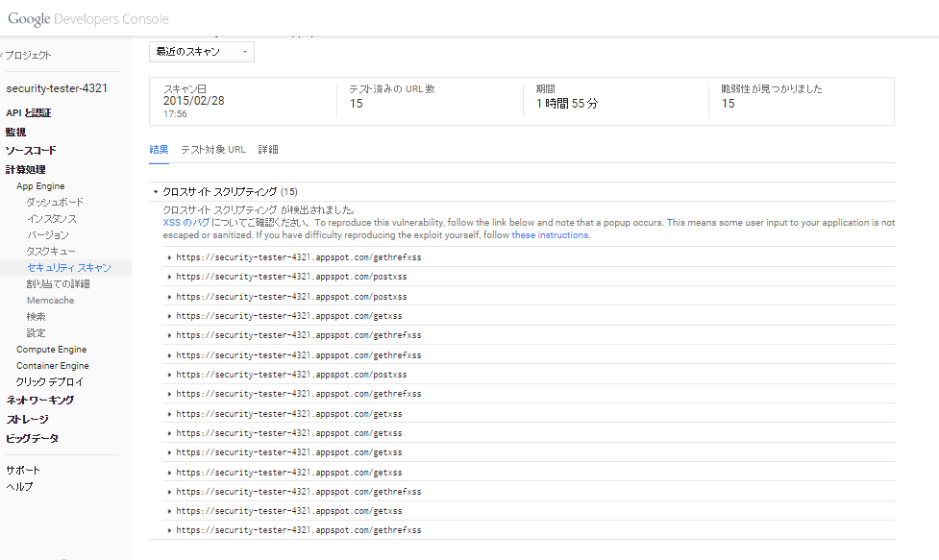
Task: Open the 最近のスキャン dropdown
Action: [x=201, y=52]
